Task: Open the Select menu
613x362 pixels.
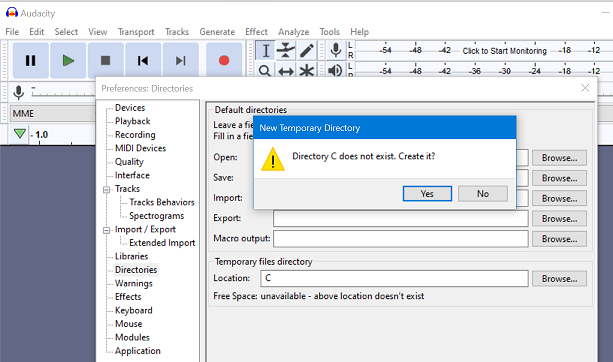Action: 66,32
